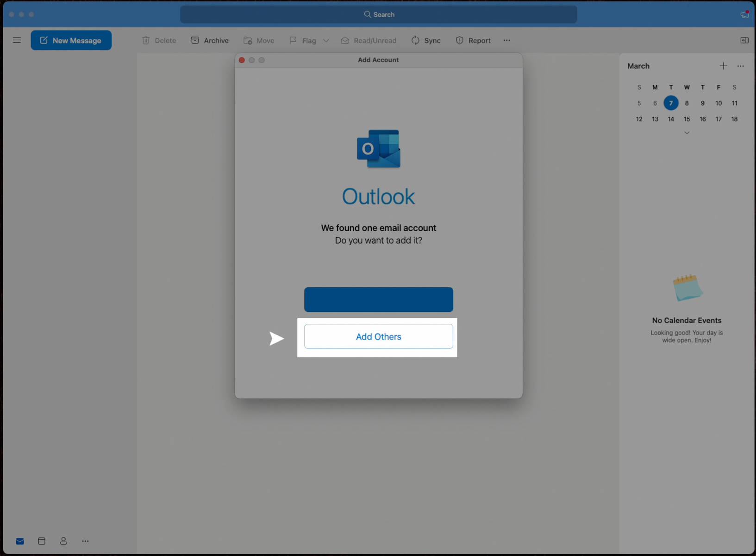Viewport: 756px width, 556px height.
Task: Switch to Calendar view icon
Action: [42, 541]
